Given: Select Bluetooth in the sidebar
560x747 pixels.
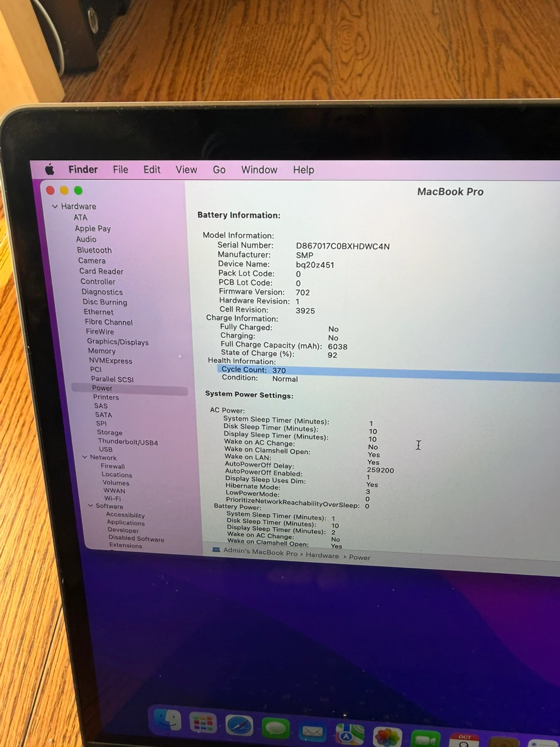Looking at the screenshot, I should pos(94,250).
